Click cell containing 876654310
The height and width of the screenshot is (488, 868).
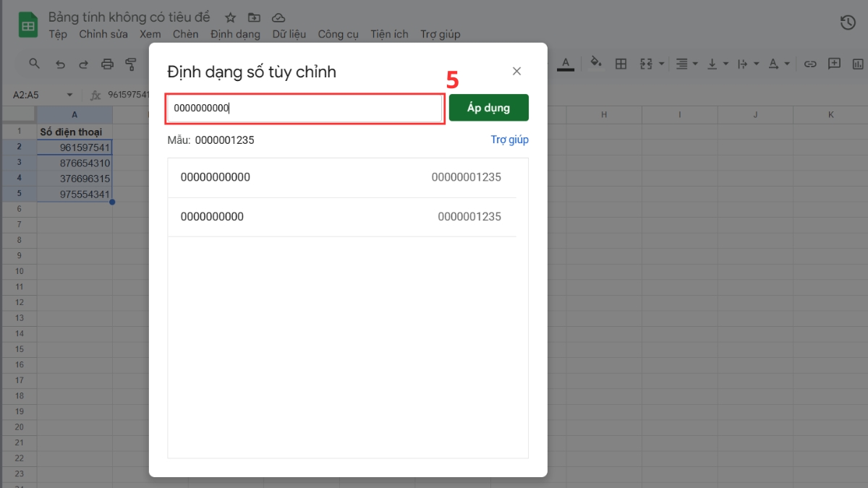tap(75, 163)
